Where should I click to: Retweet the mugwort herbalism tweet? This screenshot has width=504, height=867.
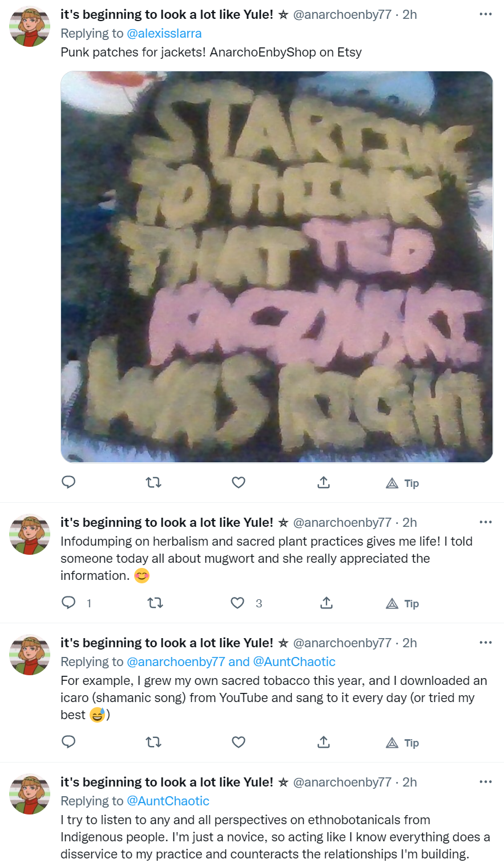(155, 603)
